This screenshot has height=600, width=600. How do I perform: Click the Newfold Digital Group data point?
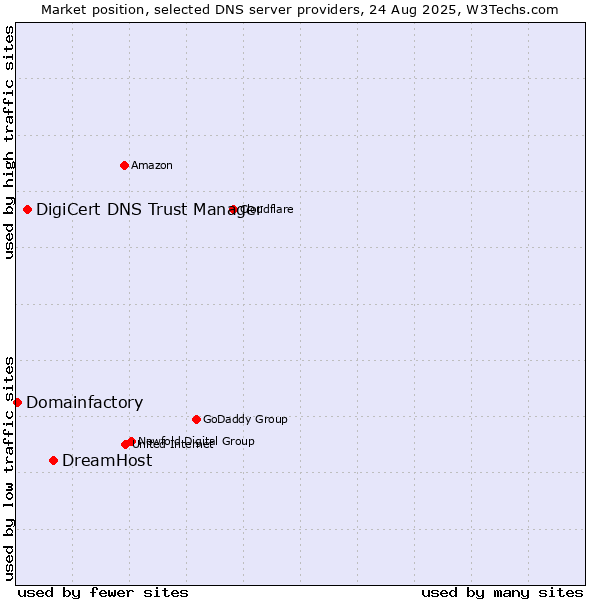coord(131,441)
